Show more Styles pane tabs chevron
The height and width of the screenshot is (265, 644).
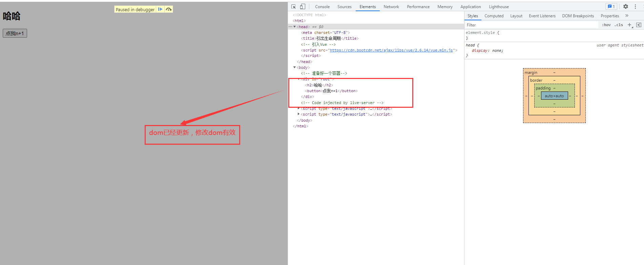627,16
